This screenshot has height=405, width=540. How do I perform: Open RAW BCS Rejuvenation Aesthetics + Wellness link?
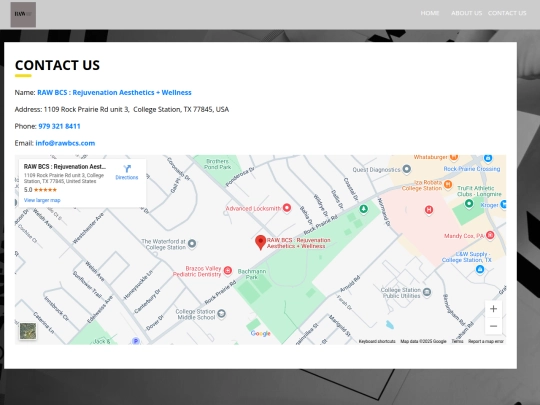(114, 92)
